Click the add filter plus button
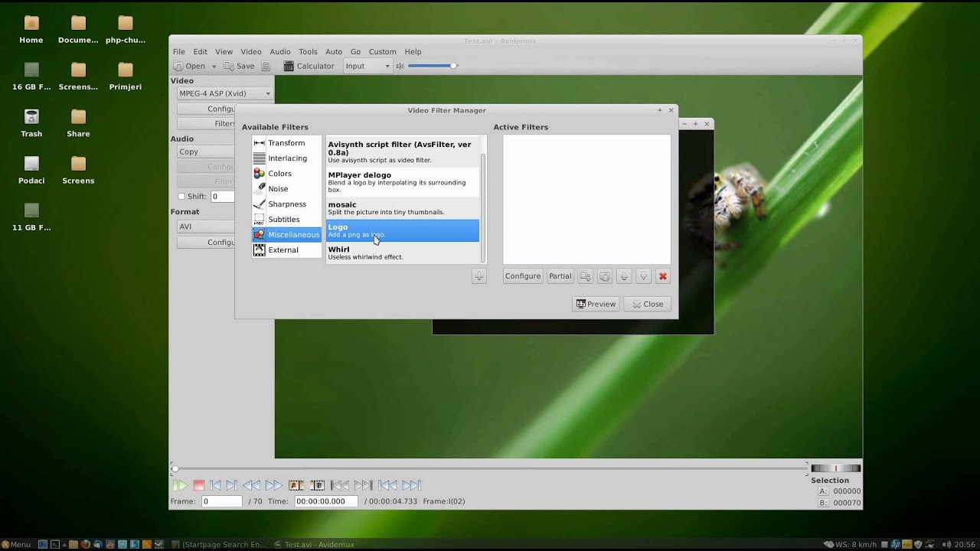This screenshot has height=551, width=980. (x=479, y=276)
